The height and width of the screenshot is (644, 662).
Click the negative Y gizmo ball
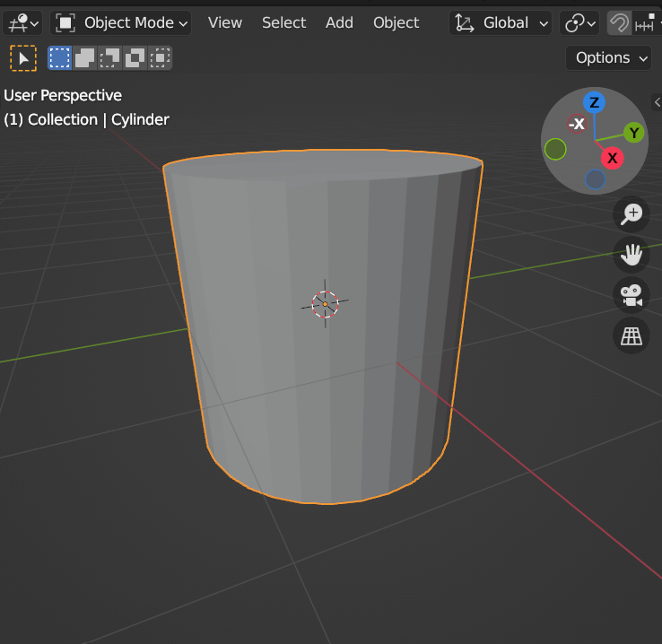tap(555, 149)
